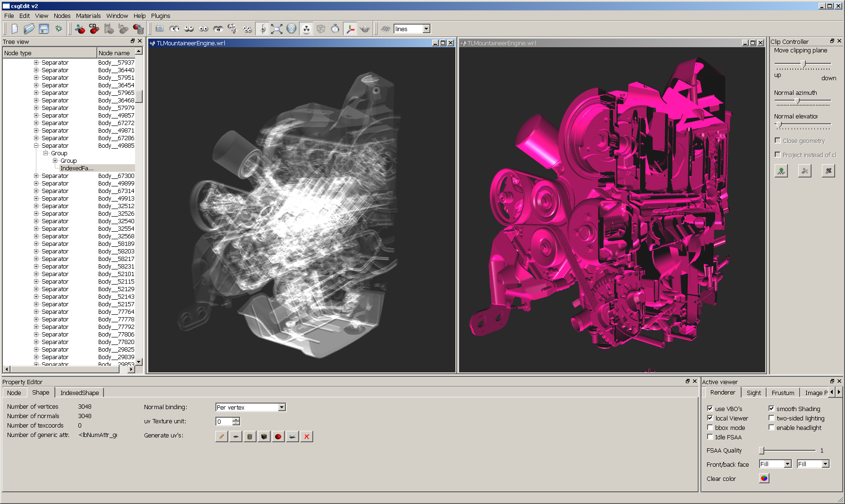This screenshot has height=504, width=845.
Task: Expand the Body__67300 Separator node
Action: point(36,176)
